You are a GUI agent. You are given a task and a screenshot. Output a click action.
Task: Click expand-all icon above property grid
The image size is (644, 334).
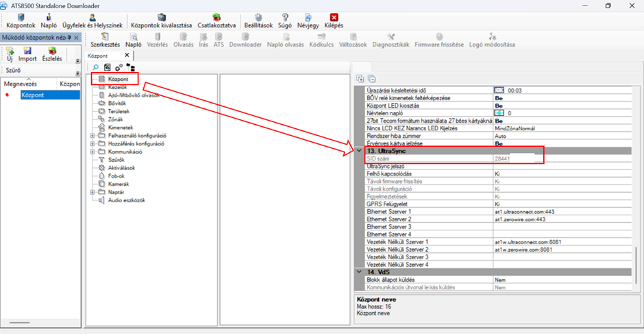click(360, 78)
